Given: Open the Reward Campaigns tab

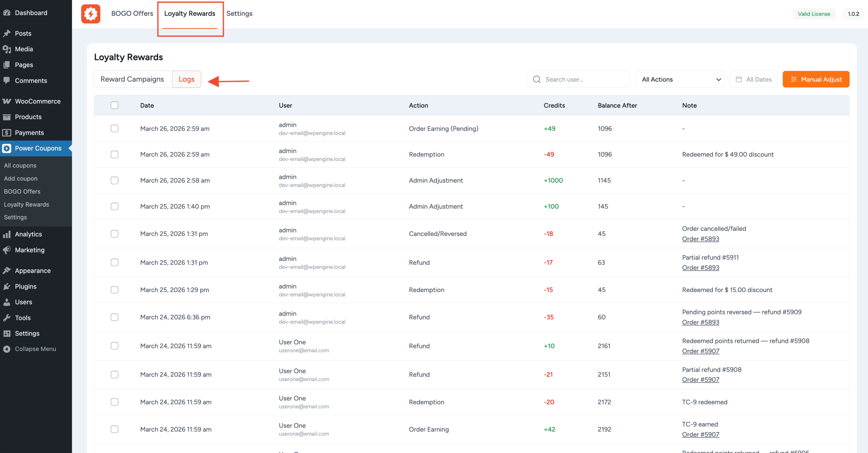Looking at the screenshot, I should tap(132, 79).
